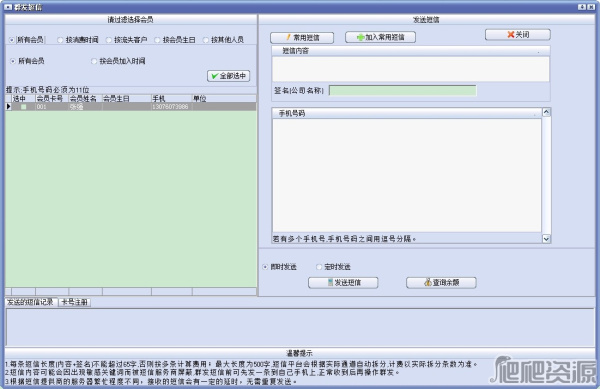This screenshot has width=600, height=389.
Task: Click the 查询余额 button
Action: point(441,283)
